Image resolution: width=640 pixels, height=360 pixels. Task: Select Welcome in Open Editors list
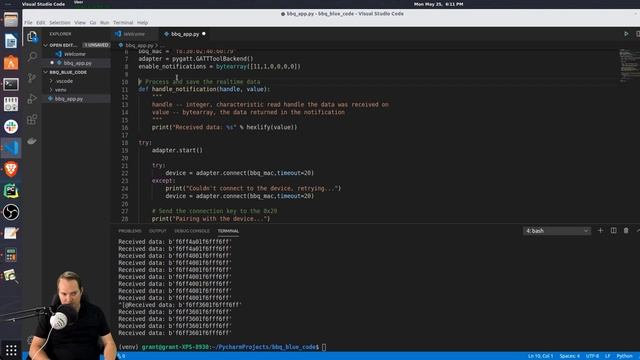[x=76, y=54]
